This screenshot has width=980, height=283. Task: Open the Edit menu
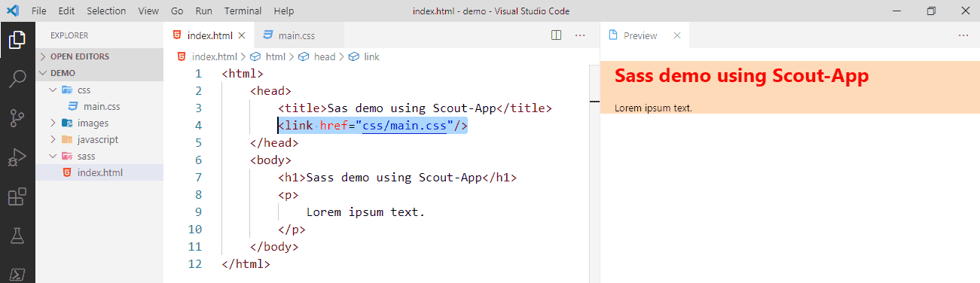[x=66, y=11]
